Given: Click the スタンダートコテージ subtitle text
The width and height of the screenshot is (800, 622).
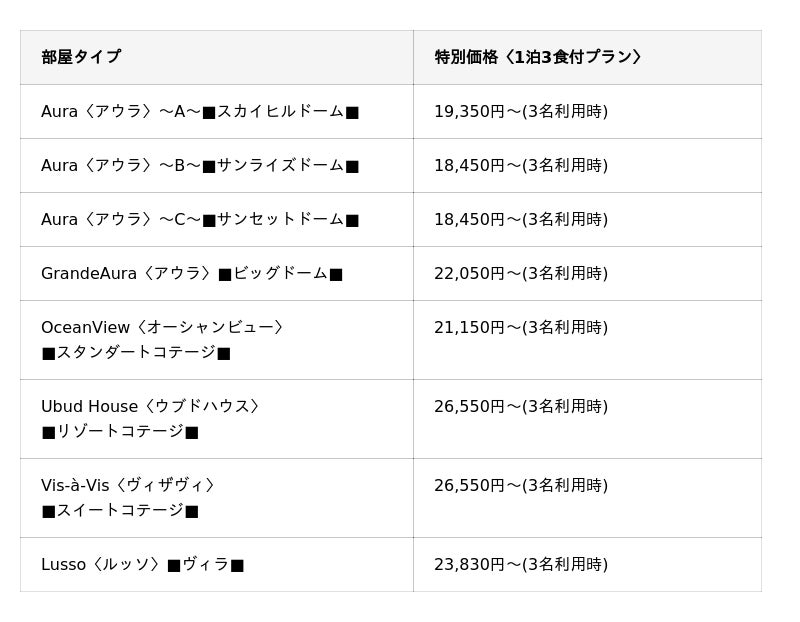Looking at the screenshot, I should (136, 352).
